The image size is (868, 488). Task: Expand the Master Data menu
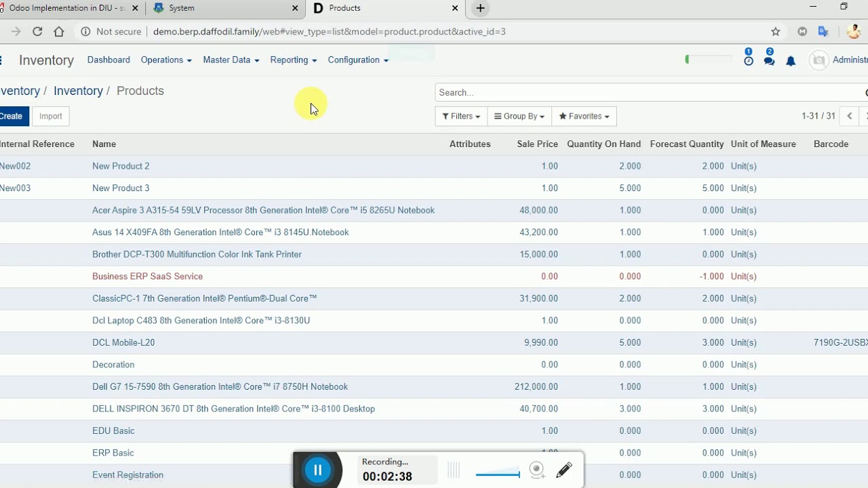[x=231, y=60]
